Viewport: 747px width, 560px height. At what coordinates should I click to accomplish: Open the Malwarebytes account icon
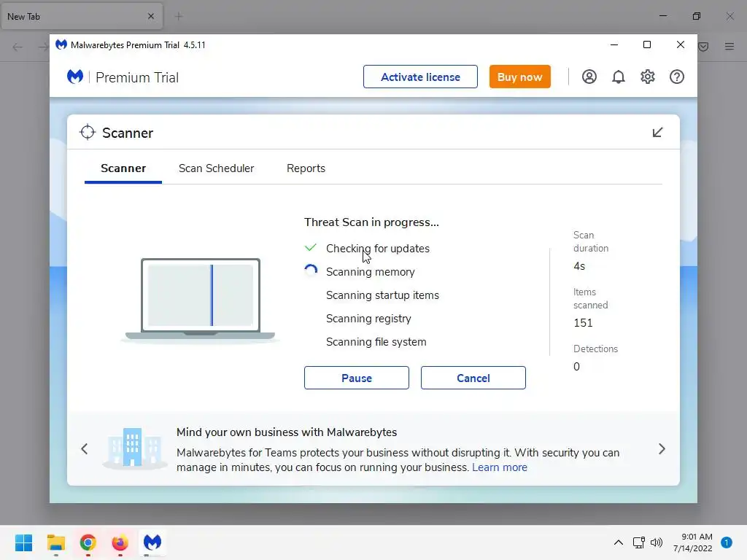coord(589,77)
